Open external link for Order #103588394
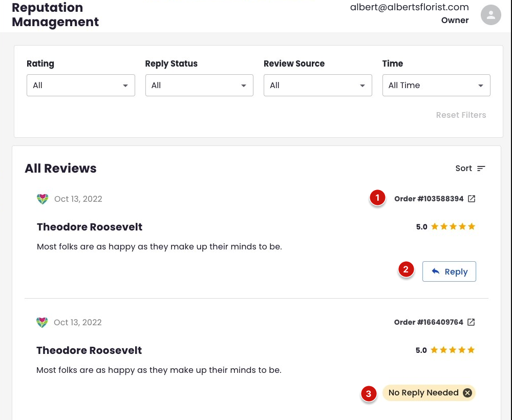 [472, 199]
